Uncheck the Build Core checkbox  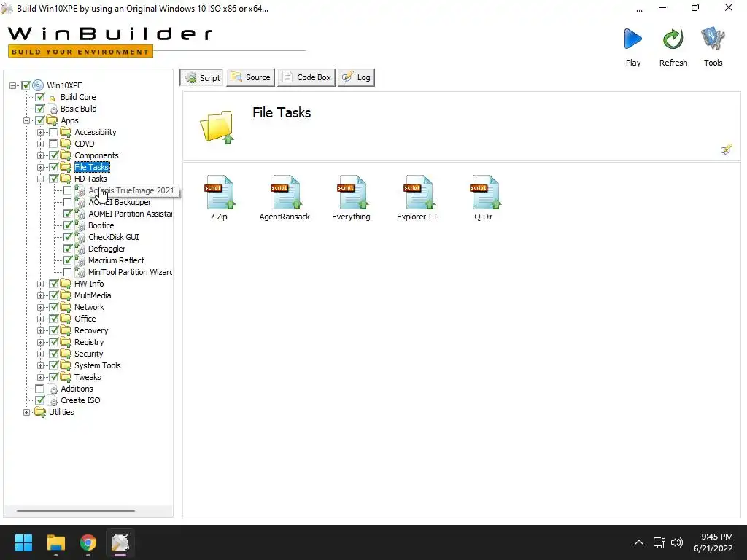[x=40, y=97]
